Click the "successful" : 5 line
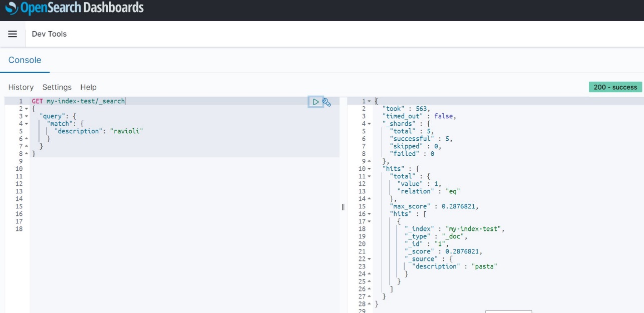Screen dimensions: 644x313 [x=421, y=139]
